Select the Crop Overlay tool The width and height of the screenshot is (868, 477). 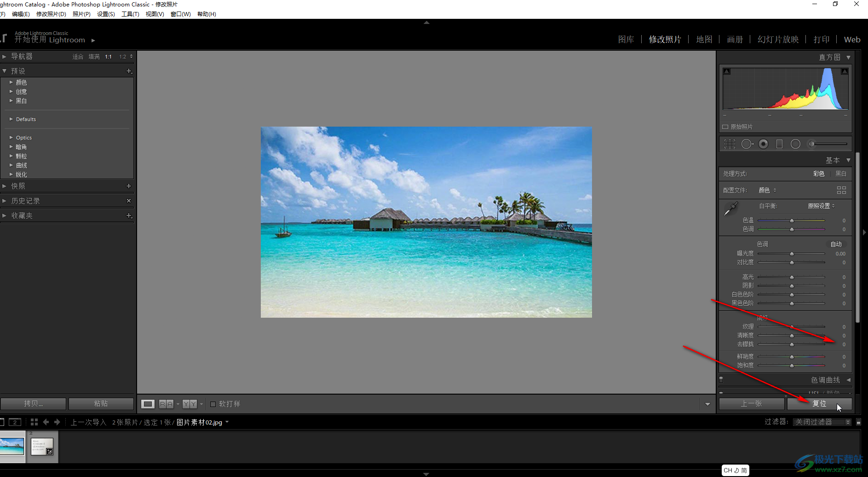(x=730, y=144)
